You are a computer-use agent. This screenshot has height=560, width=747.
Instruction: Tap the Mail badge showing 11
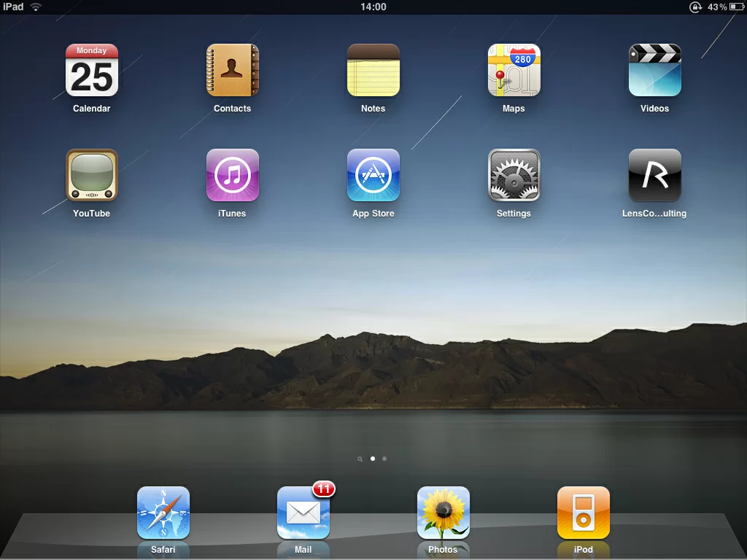click(x=324, y=489)
